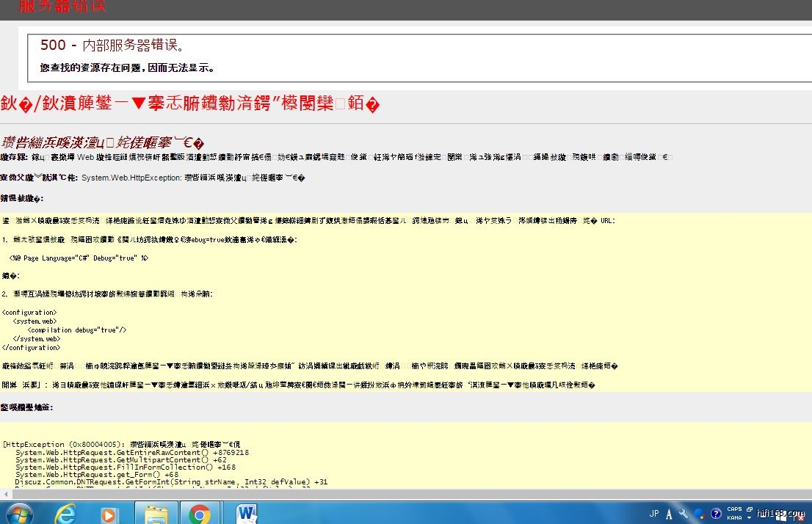Viewport: 812px width, 524px height.
Task: Click the IME help question mark icon
Action: 716,514
